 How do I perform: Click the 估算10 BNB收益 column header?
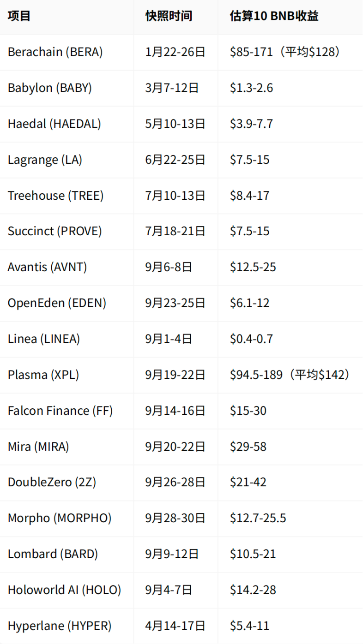pyautogui.click(x=274, y=16)
